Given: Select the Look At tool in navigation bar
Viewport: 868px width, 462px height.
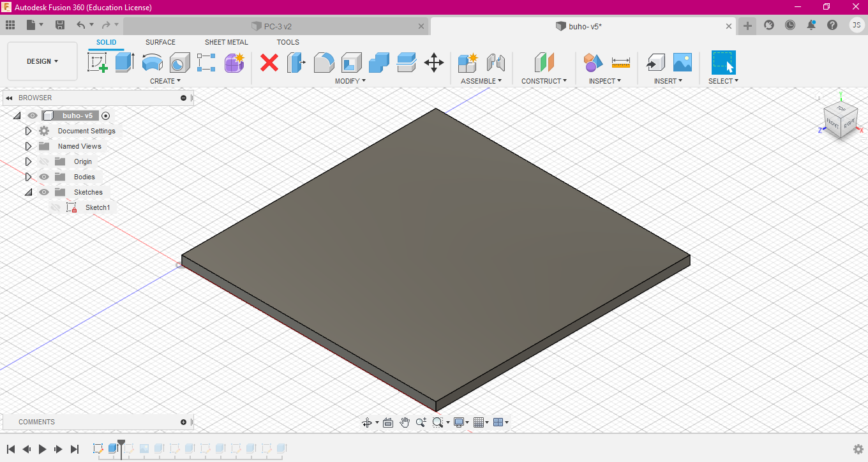Looking at the screenshot, I should pyautogui.click(x=387, y=422).
